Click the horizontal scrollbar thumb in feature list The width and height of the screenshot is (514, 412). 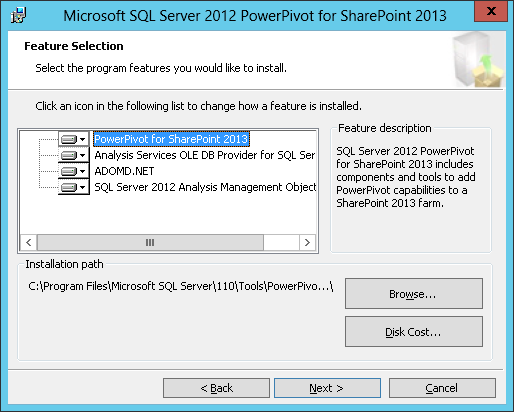click(x=150, y=242)
